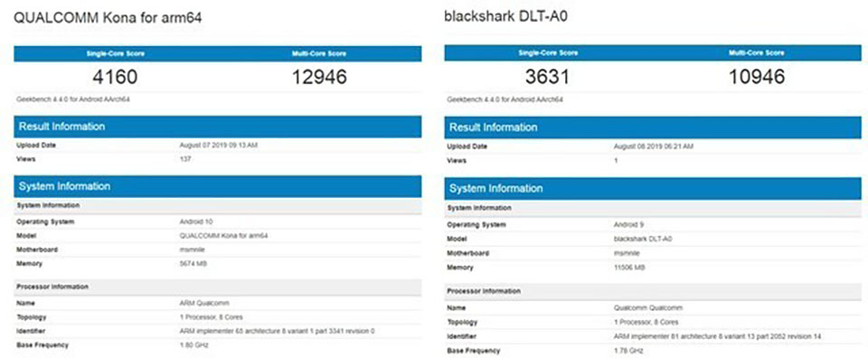Screen dimensions: 868x358
Task: Select base frequency 1.78 GHz
Action: pyautogui.click(x=629, y=351)
